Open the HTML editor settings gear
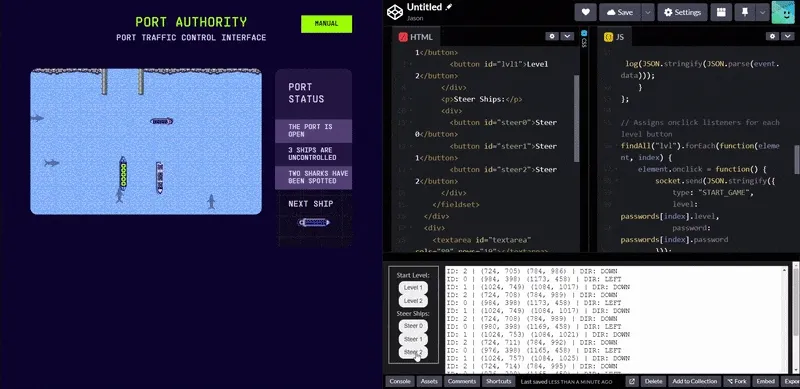This screenshot has height=389, width=800. [x=552, y=36]
